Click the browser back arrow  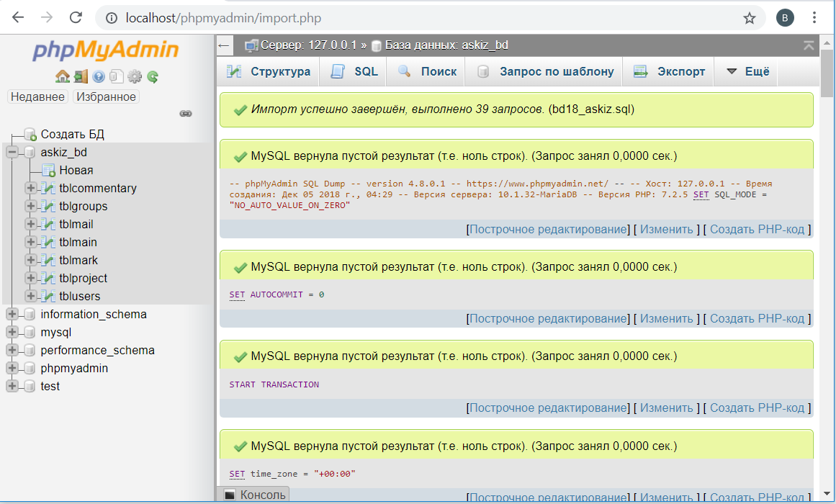click(x=18, y=17)
